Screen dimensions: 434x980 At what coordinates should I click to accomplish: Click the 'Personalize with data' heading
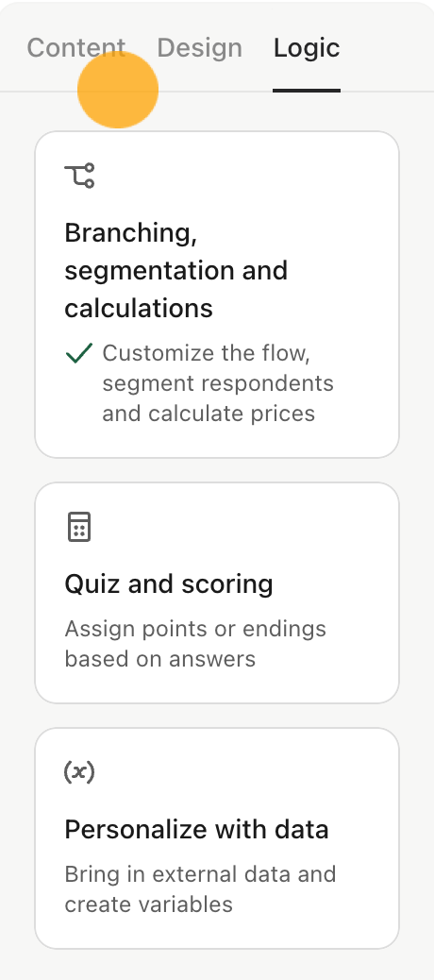(196, 830)
